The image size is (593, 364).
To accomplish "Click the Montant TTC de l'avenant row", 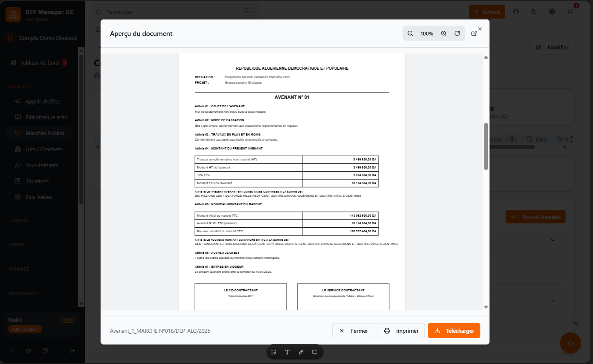I will (286, 183).
